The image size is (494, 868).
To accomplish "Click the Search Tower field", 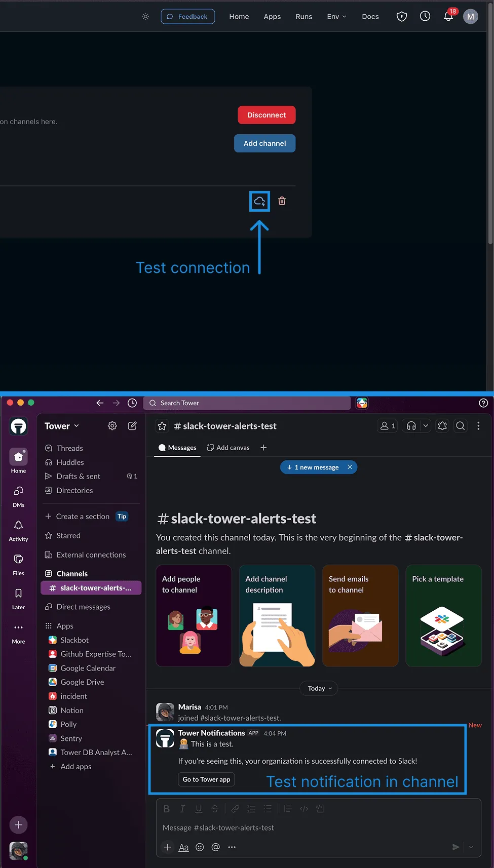I will (247, 403).
